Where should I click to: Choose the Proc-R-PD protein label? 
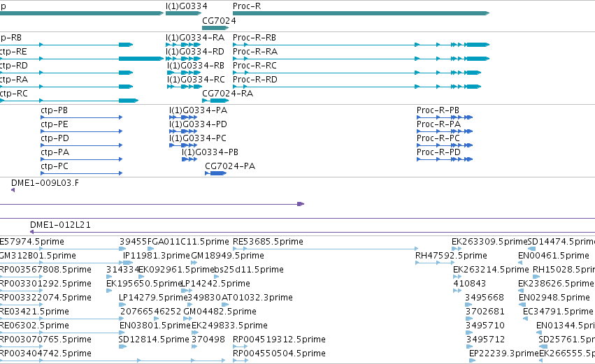coord(438,152)
